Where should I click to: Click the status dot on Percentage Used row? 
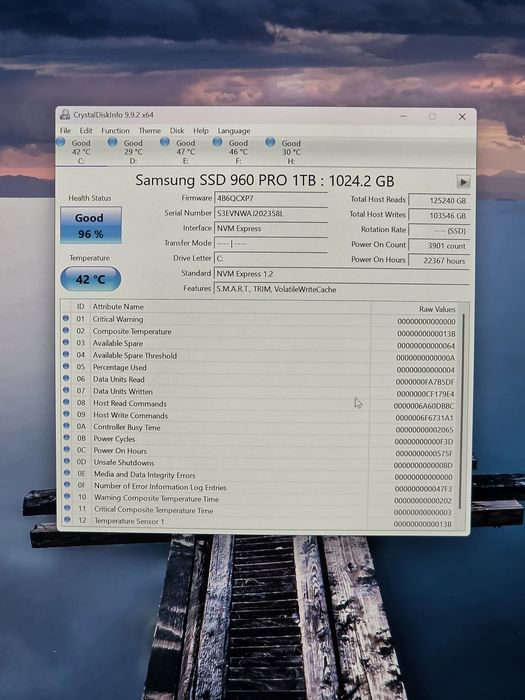[66, 367]
